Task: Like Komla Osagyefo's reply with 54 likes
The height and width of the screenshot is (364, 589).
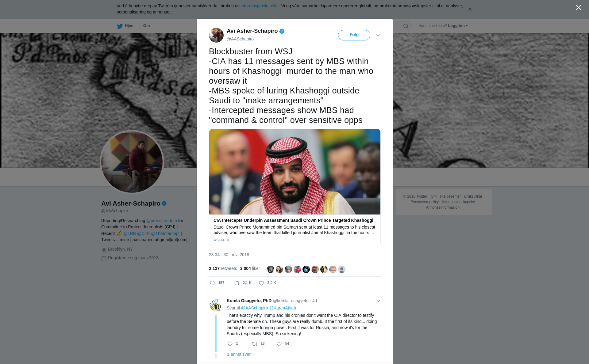Action: coord(279,344)
